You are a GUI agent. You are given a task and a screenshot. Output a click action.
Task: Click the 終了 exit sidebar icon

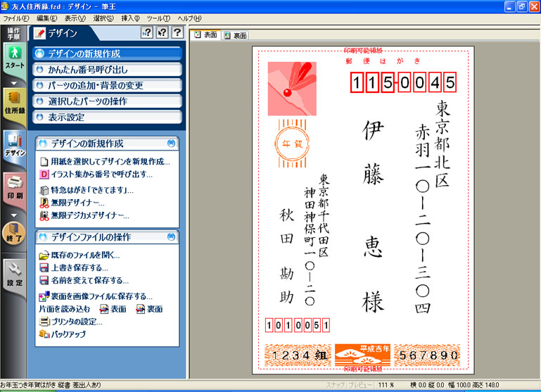click(x=15, y=233)
